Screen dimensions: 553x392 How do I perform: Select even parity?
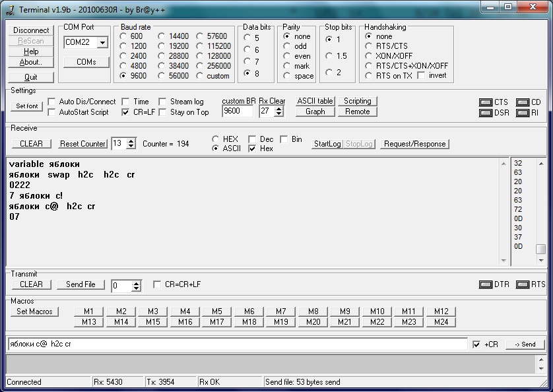click(286, 56)
